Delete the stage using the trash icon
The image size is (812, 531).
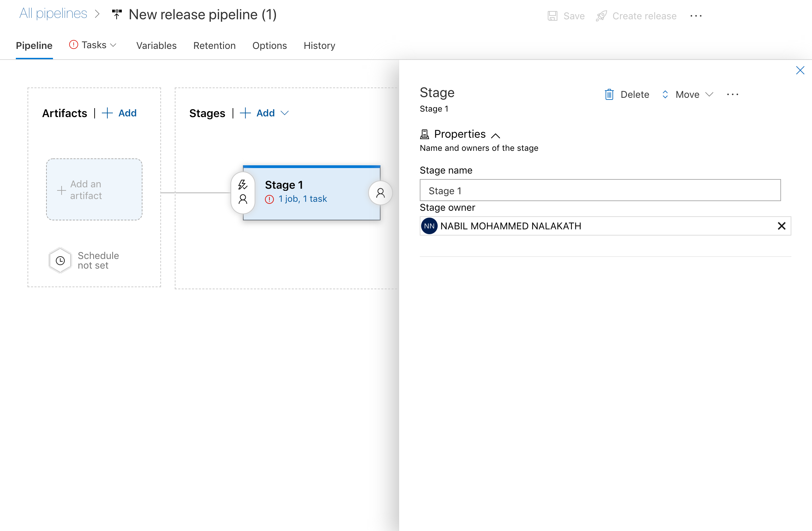tap(609, 94)
